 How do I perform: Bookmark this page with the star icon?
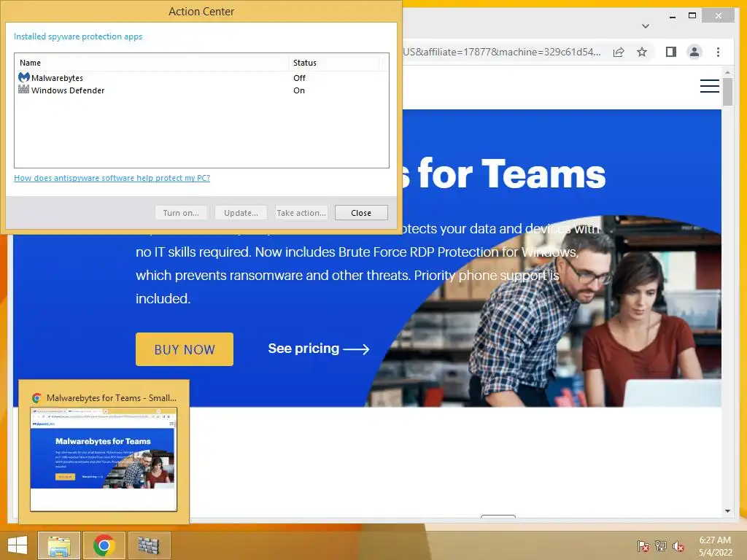click(642, 52)
